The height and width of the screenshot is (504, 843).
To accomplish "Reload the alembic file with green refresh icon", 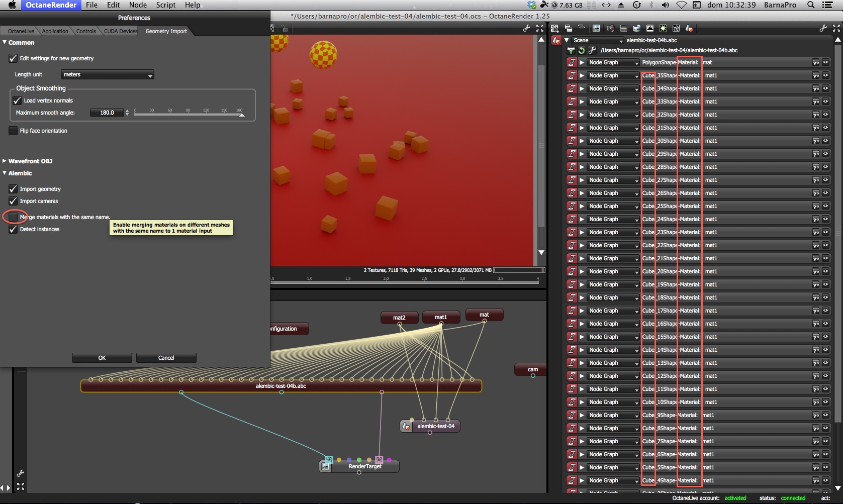I will [582, 50].
